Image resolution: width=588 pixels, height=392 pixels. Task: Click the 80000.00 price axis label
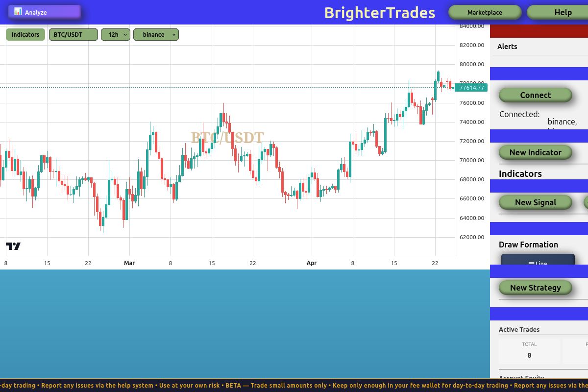[472, 64]
